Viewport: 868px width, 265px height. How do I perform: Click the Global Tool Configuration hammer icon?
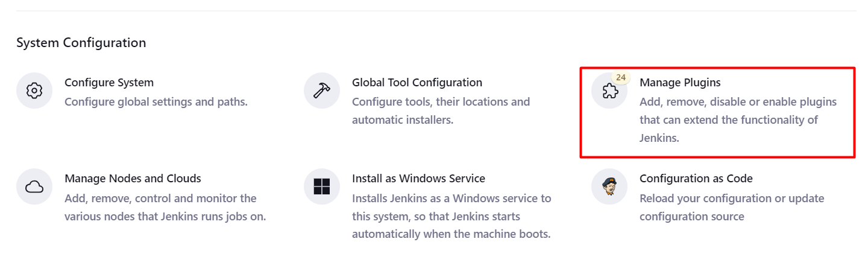[322, 91]
